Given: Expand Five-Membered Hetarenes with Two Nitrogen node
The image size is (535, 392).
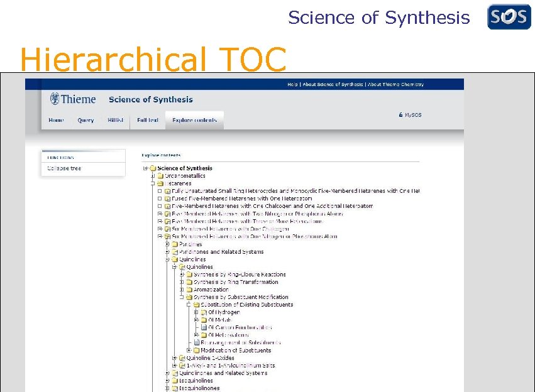Looking at the screenshot, I should [x=160, y=214].
